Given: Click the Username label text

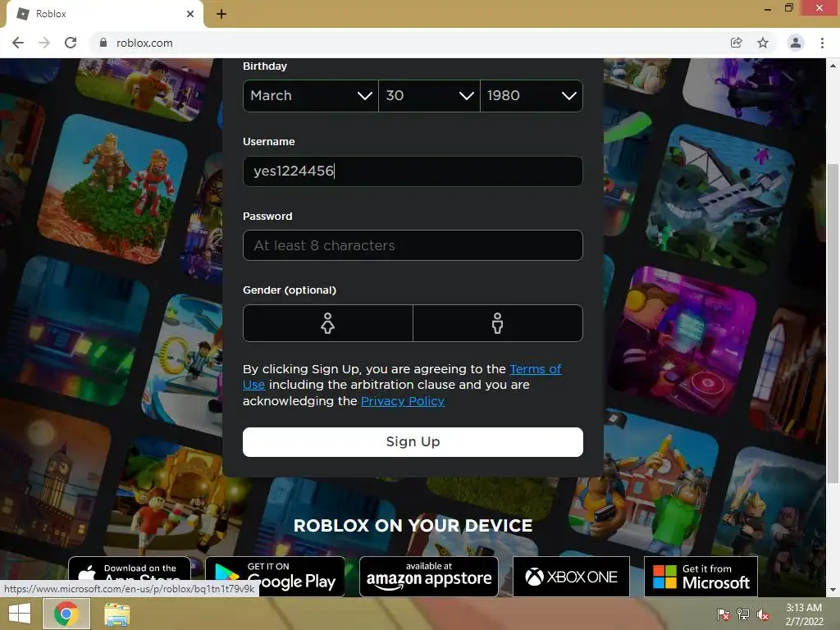Looking at the screenshot, I should [x=269, y=142].
